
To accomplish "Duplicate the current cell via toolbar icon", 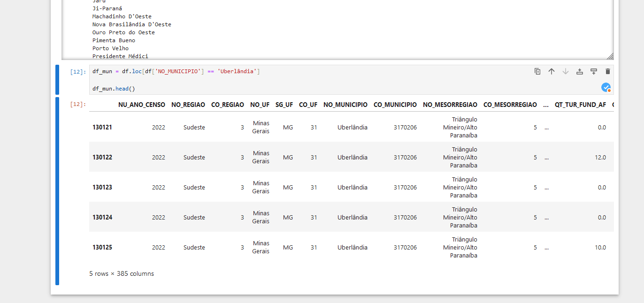I will pos(537,71).
